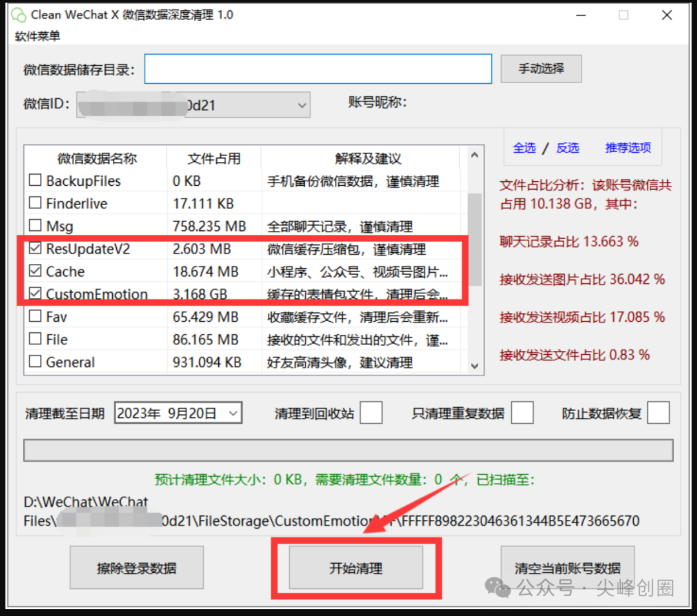Click 接收发送图片占比 36.042 % text
697x616 pixels.
[582, 279]
